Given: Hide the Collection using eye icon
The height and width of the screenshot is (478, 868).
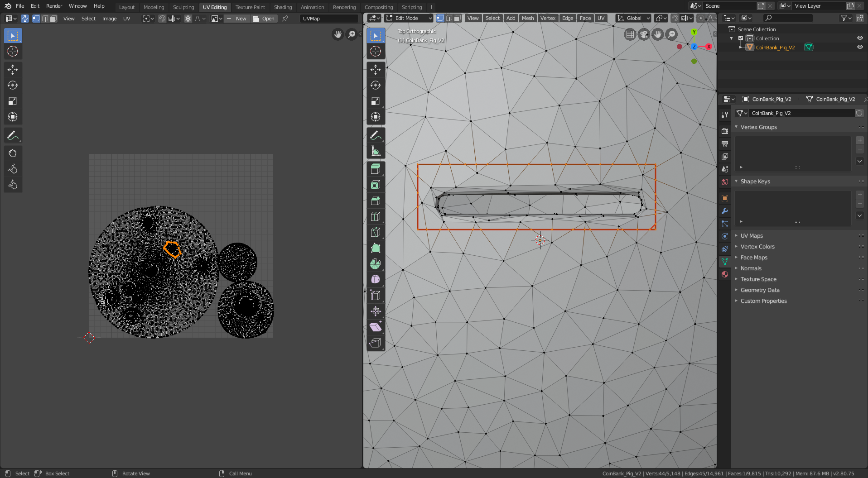Looking at the screenshot, I should (x=859, y=38).
